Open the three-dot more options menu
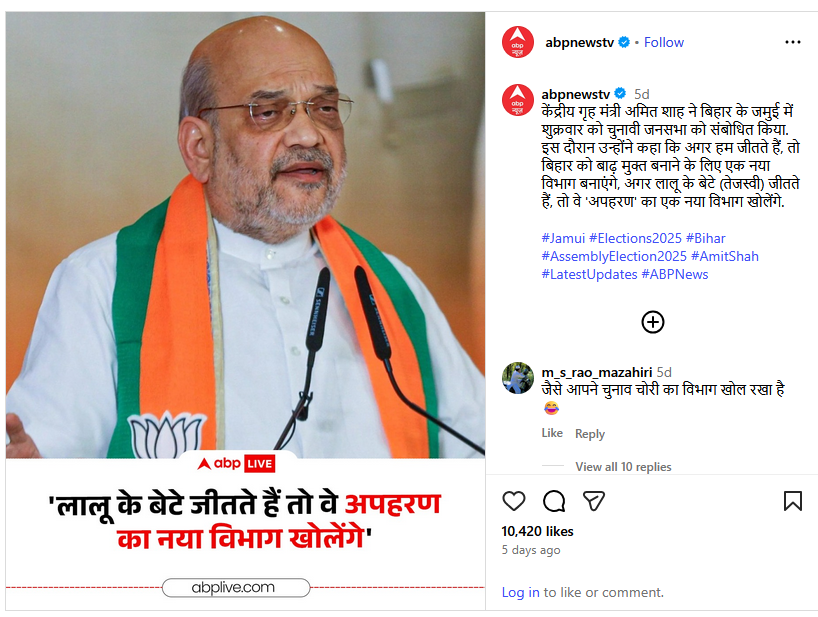The image size is (818, 617). pyautogui.click(x=792, y=42)
